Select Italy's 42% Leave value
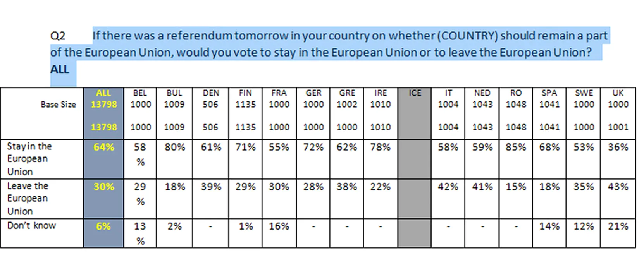The height and width of the screenshot is (271, 644). 448,187
